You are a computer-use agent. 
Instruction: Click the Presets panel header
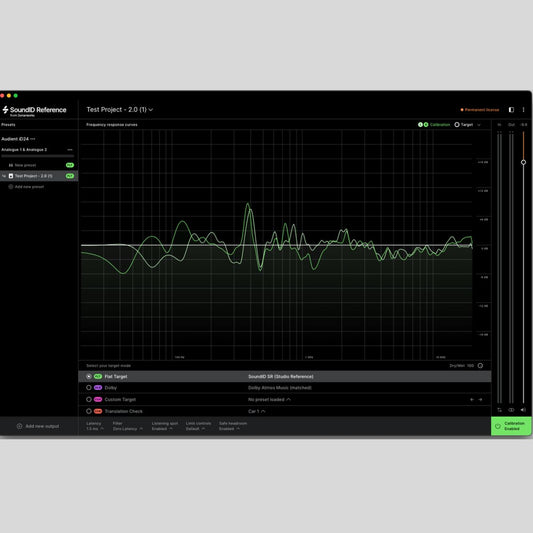[8, 125]
